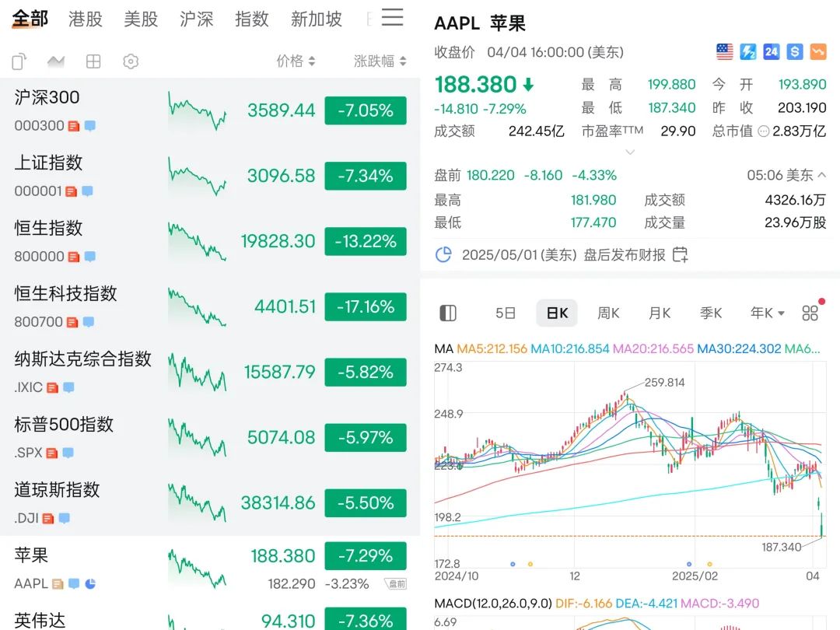Tap the blue 24-hour trading icon
This screenshot has height=630, width=840.
(x=771, y=52)
